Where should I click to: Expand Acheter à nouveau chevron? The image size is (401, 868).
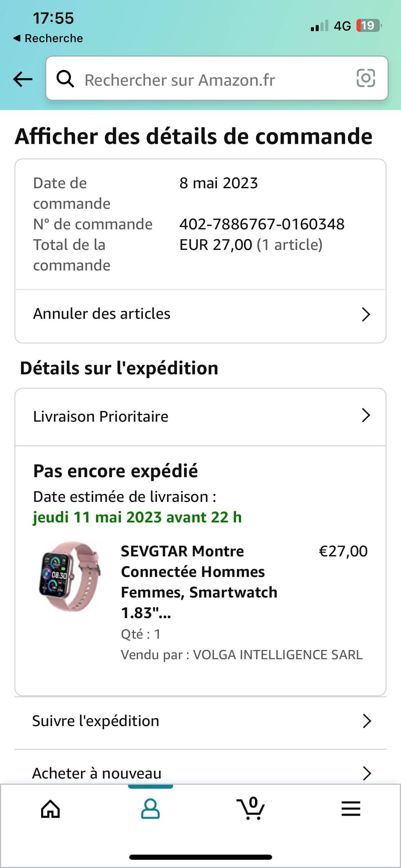pos(367,773)
